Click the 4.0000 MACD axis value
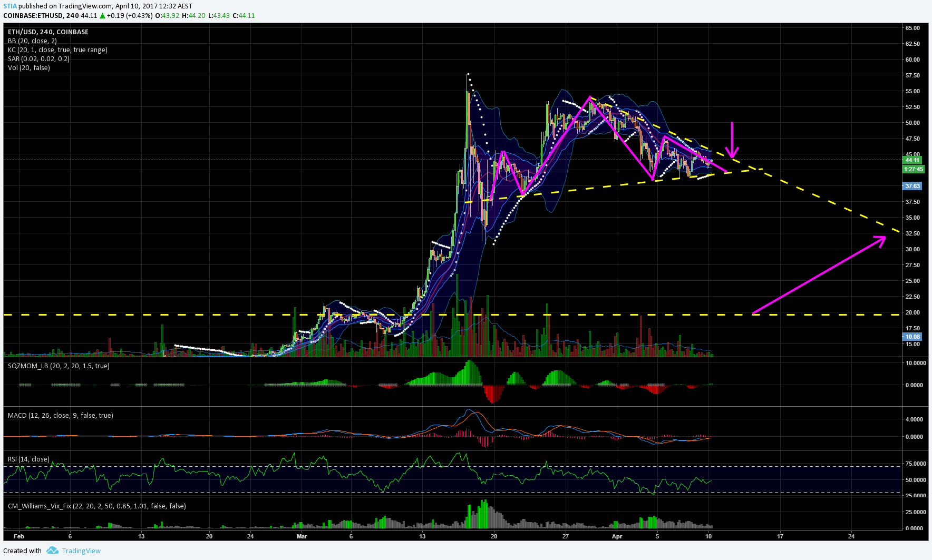 point(914,420)
